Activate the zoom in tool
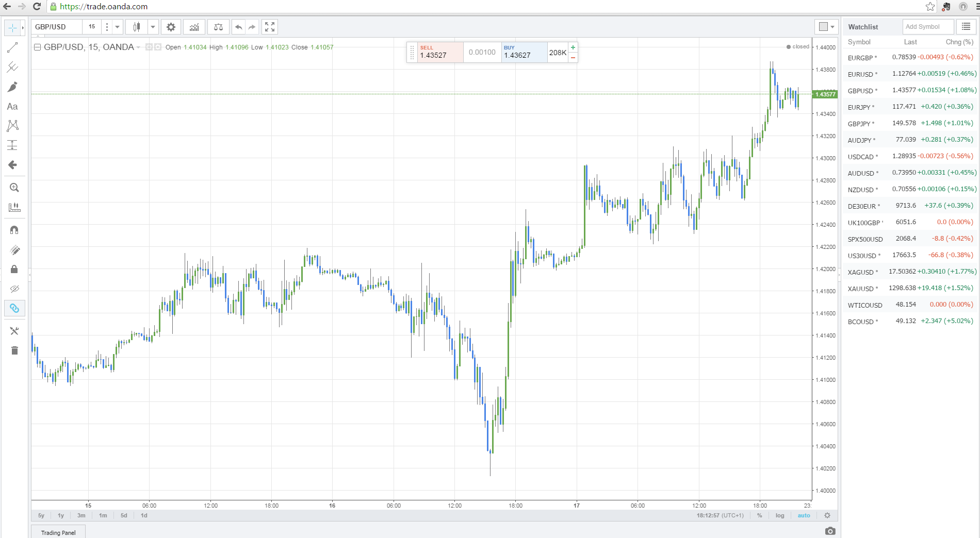Viewport: 980px width, 538px height. pyautogui.click(x=14, y=188)
